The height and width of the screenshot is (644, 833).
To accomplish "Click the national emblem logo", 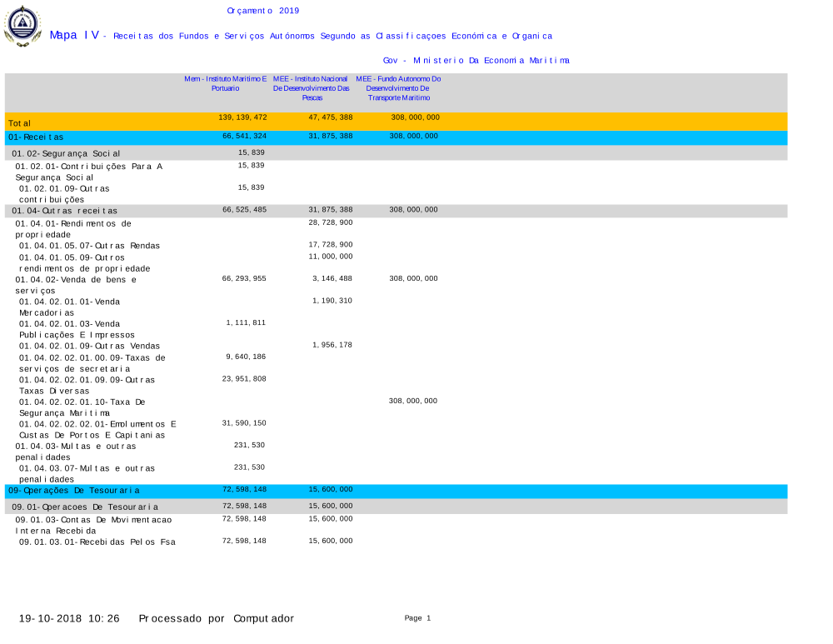I will point(22,26).
